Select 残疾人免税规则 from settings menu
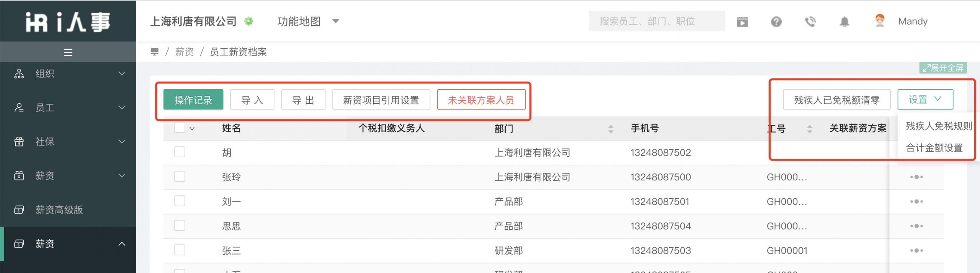The height and width of the screenshot is (273, 980). click(x=939, y=126)
